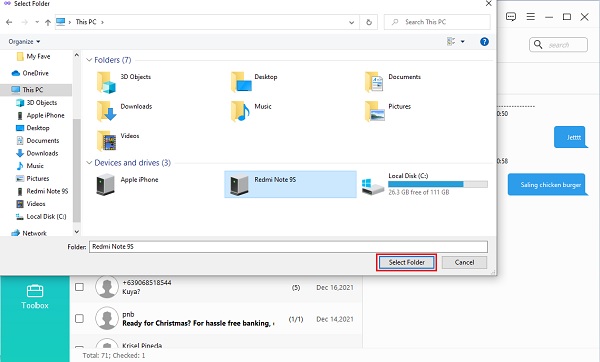Click the feedback chat icon
This screenshot has height=362, width=600.
tap(511, 17)
